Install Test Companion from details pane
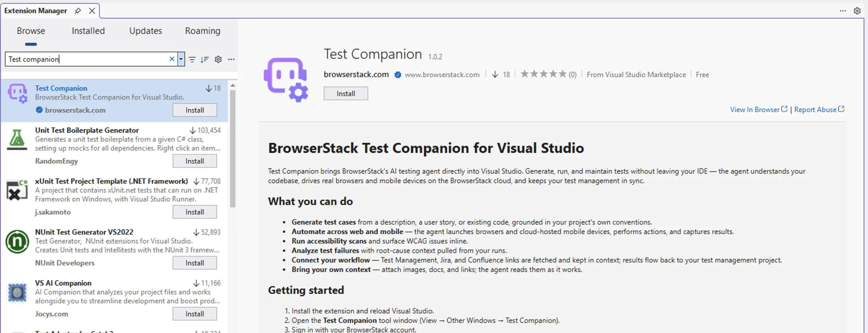This screenshot has height=333, width=868. pyautogui.click(x=346, y=94)
